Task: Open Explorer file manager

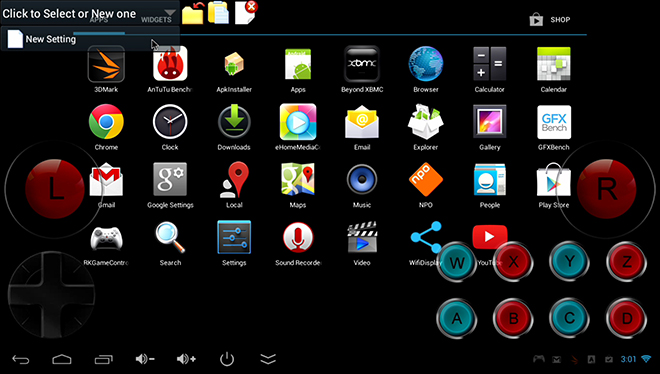Action: [x=426, y=122]
